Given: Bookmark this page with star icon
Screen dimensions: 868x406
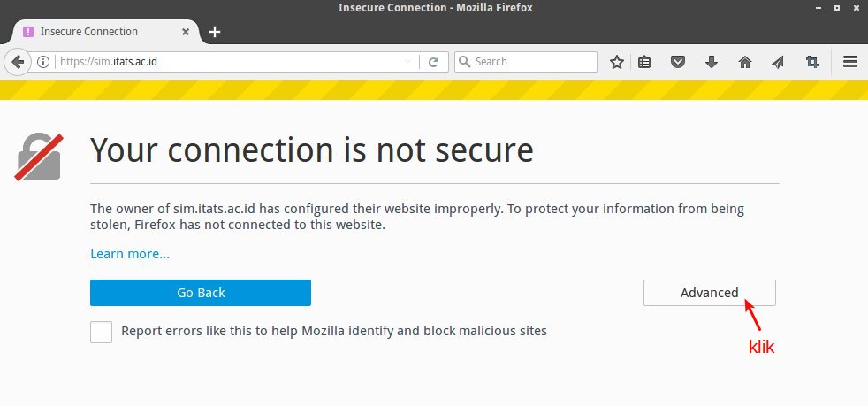Looking at the screenshot, I should pyautogui.click(x=617, y=62).
